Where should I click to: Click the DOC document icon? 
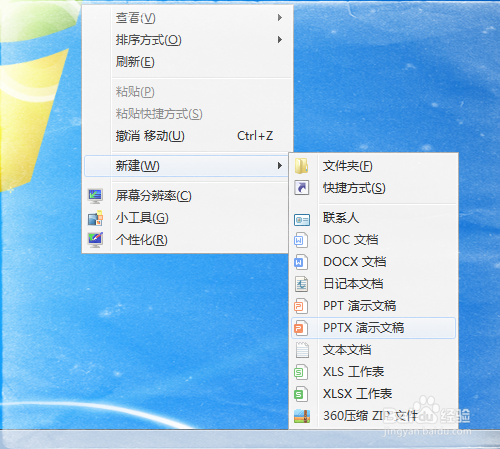click(x=301, y=240)
